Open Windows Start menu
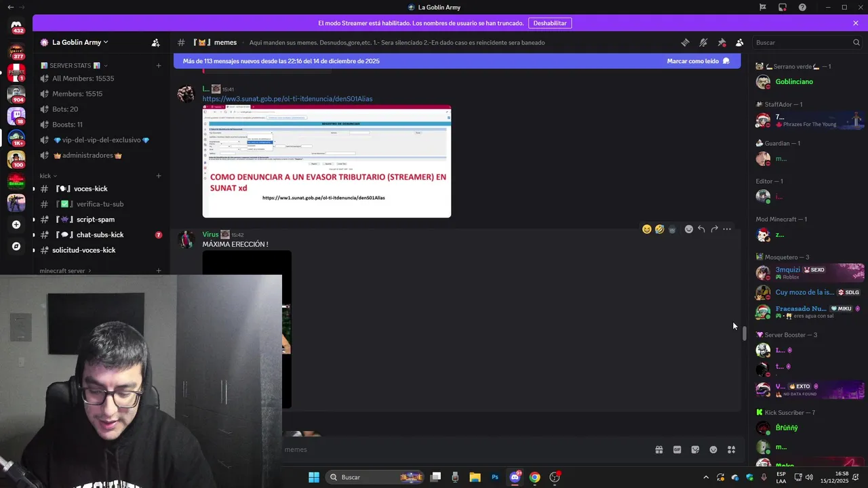The image size is (868, 488). pyautogui.click(x=314, y=477)
